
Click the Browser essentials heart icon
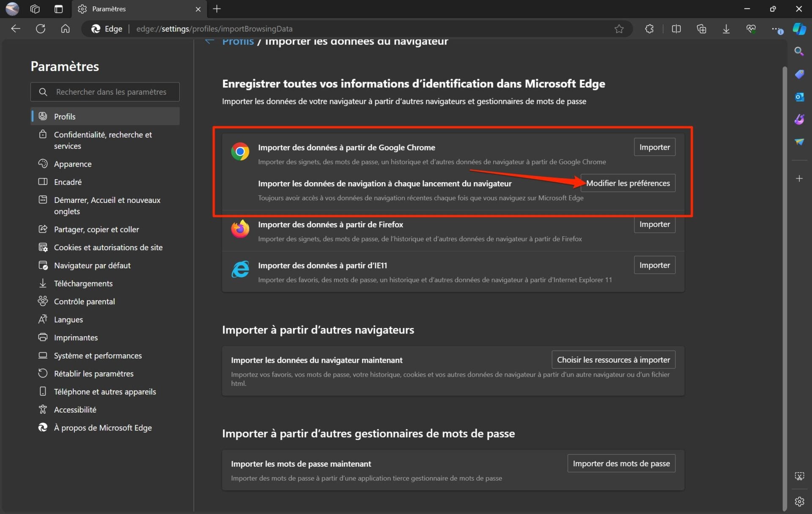click(x=751, y=29)
